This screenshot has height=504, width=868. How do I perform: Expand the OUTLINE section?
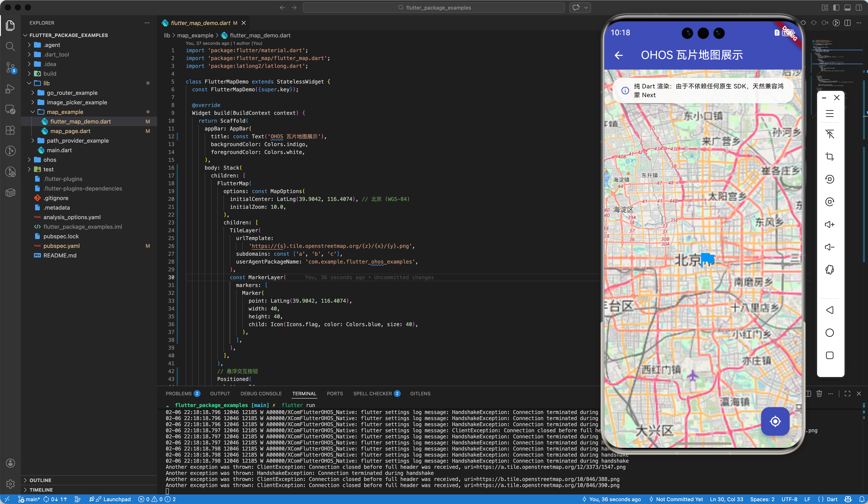[x=40, y=480]
